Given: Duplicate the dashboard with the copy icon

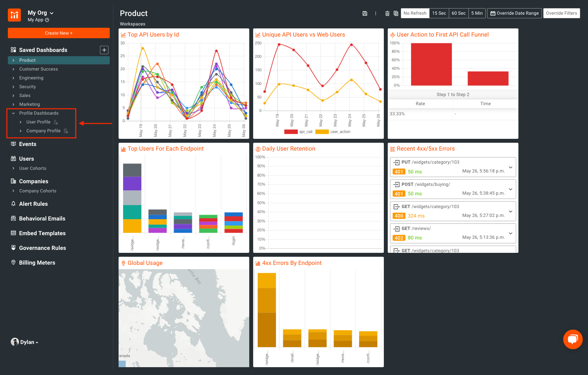Looking at the screenshot, I should [x=395, y=13].
